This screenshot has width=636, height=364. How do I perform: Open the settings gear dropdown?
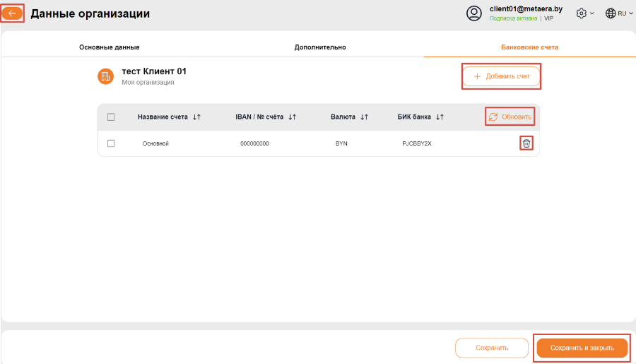click(585, 13)
